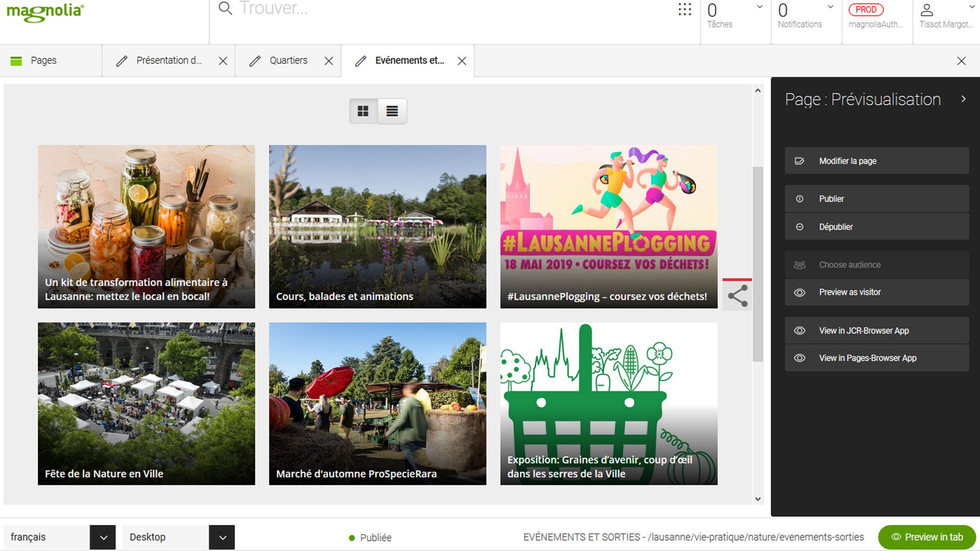Click preview scrollbar down arrow

758,499
